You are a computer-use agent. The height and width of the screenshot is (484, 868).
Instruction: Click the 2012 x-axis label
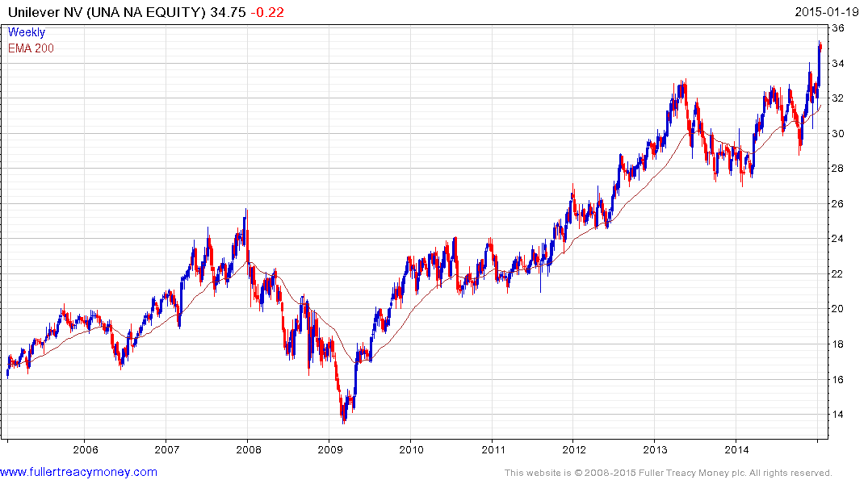pos(574,449)
